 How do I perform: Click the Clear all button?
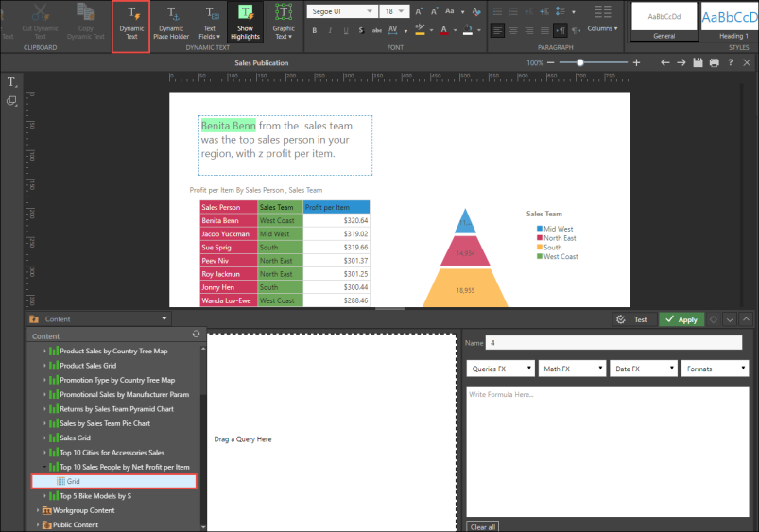tap(484, 526)
